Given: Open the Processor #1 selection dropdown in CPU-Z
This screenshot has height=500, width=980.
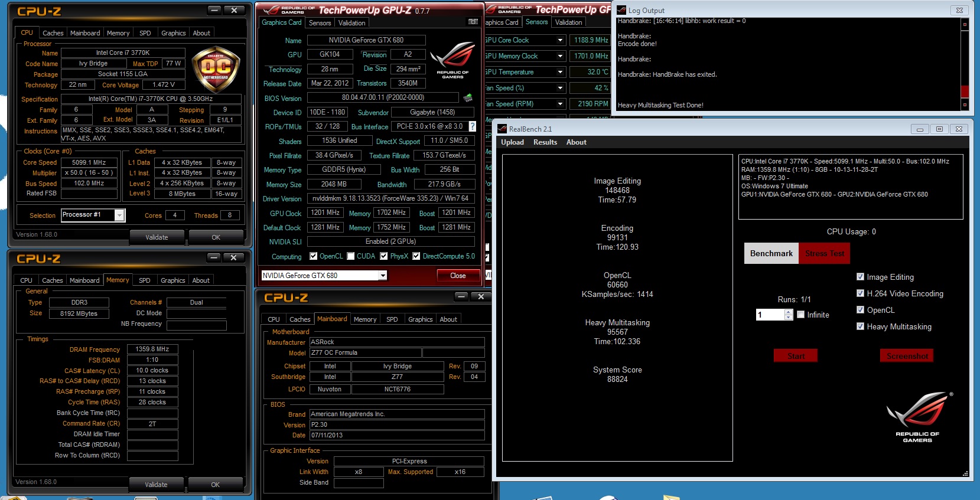Looking at the screenshot, I should click(119, 215).
